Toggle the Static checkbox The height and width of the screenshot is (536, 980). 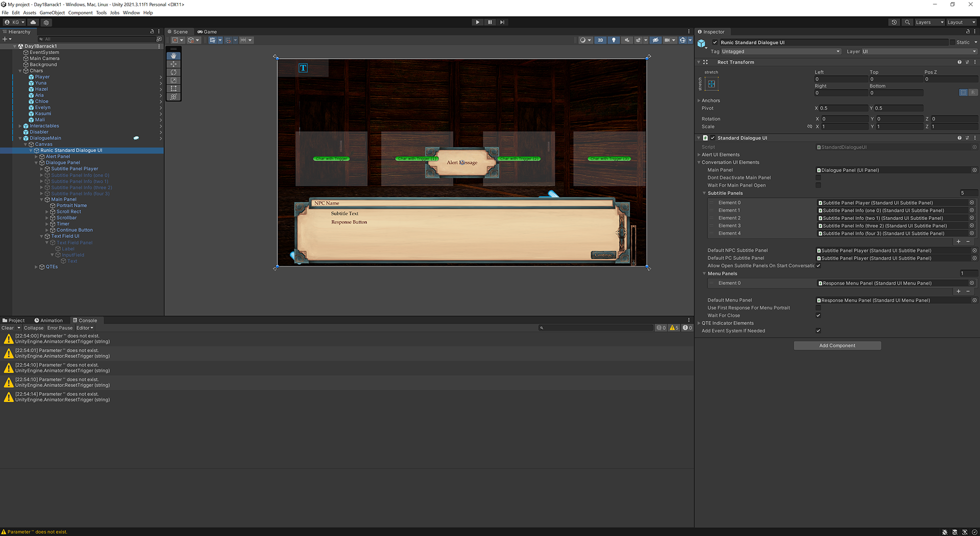click(952, 42)
